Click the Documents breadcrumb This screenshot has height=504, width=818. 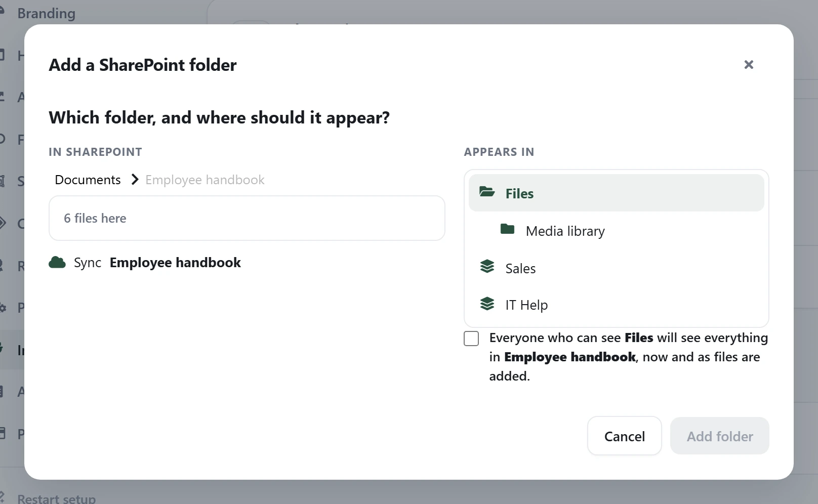(88, 180)
